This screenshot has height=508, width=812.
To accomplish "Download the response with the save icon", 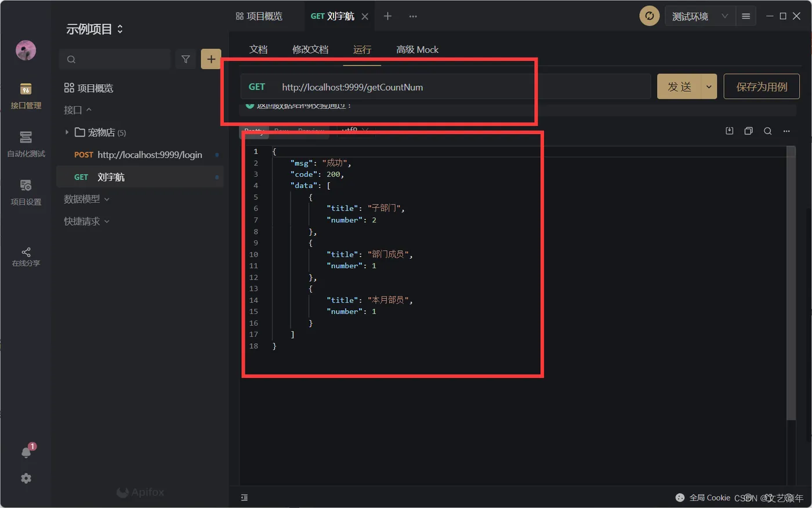I will 730,131.
